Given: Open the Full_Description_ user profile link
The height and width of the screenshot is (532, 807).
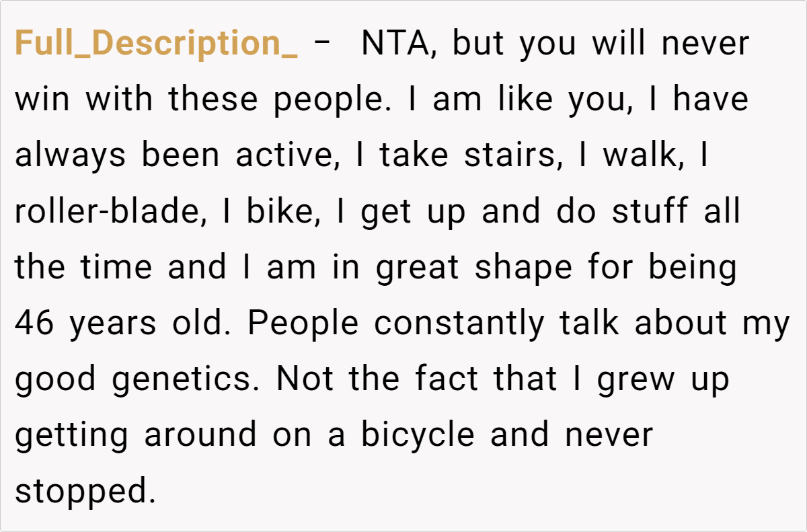Looking at the screenshot, I should (x=156, y=44).
